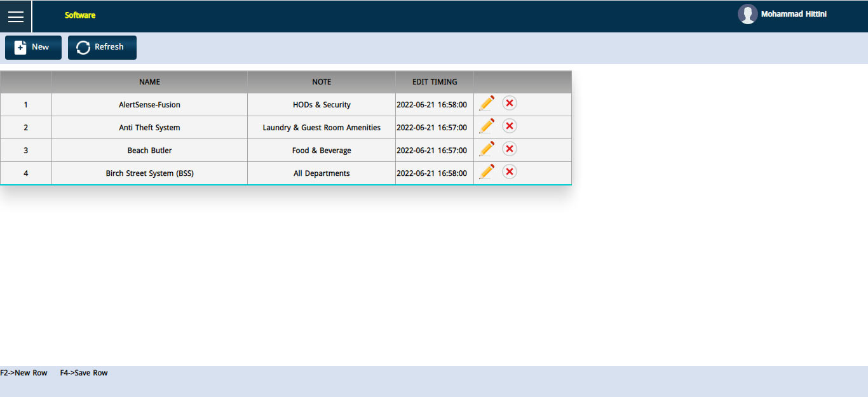Viewport: 868px width, 397px height.
Task: Select AlertSense-Fusion edit timing cell
Action: 435,105
